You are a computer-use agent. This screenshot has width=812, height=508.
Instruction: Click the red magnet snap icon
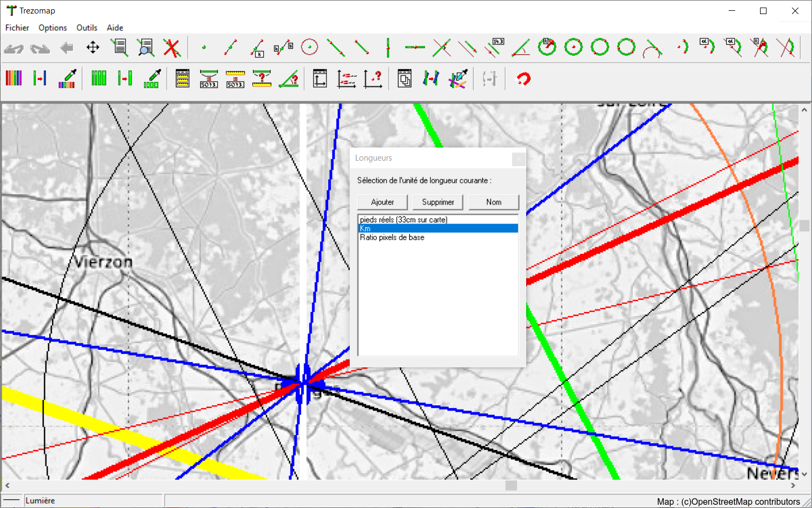523,79
